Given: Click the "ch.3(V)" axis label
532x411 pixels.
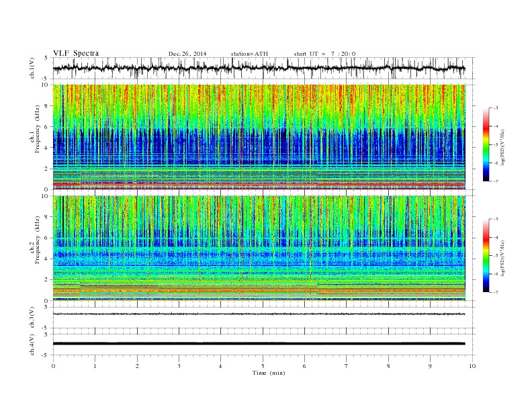Looking at the screenshot, I should (32, 318).
